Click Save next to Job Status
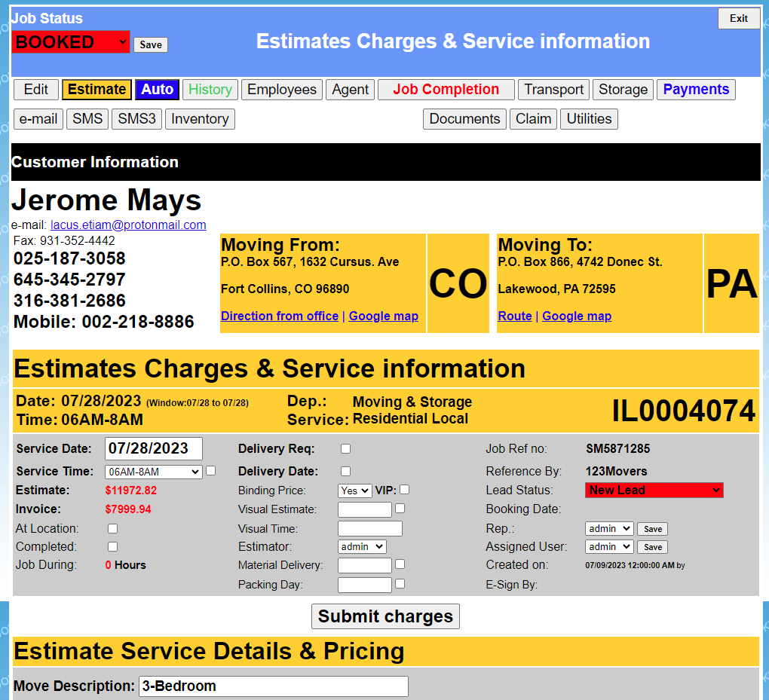Screen dimensions: 769x700 (151, 44)
